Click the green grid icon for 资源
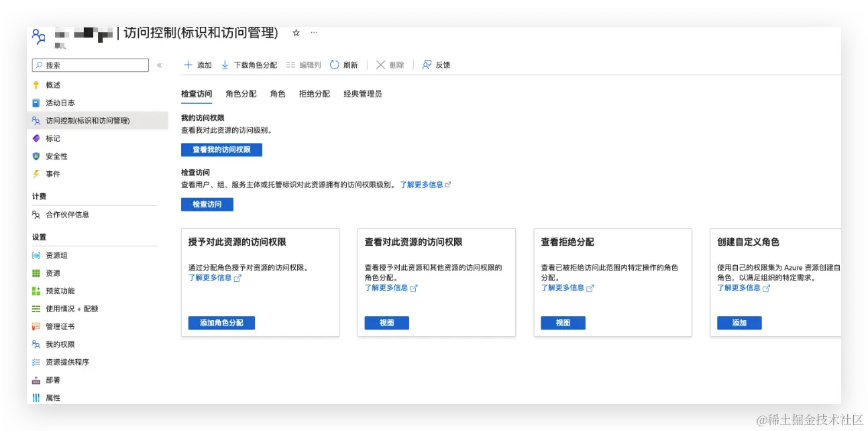 pyautogui.click(x=36, y=273)
